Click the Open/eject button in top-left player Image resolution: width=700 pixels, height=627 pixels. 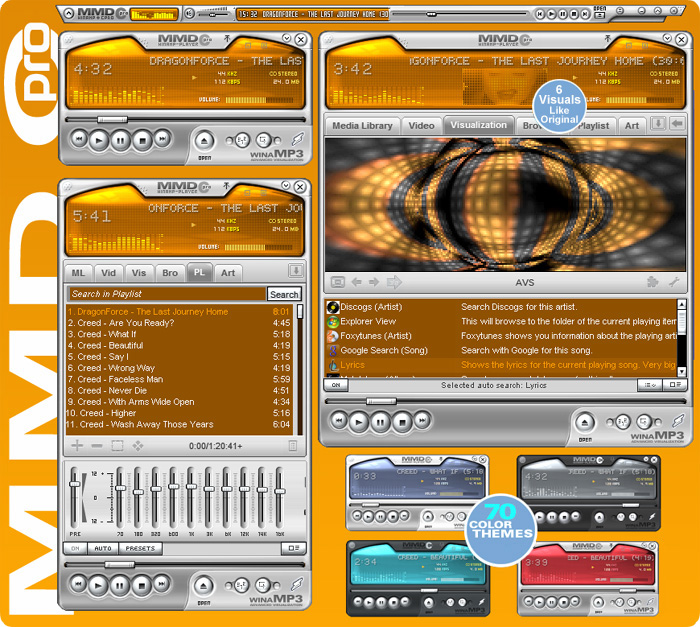(x=204, y=140)
